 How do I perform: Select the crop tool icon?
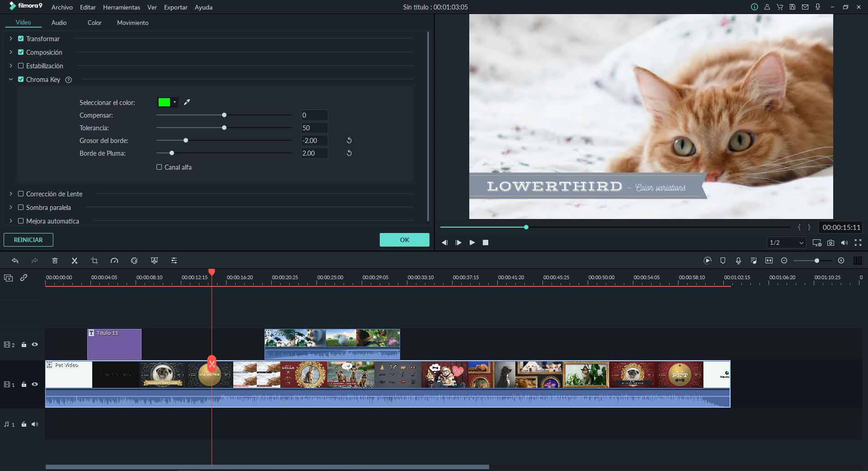coord(94,261)
